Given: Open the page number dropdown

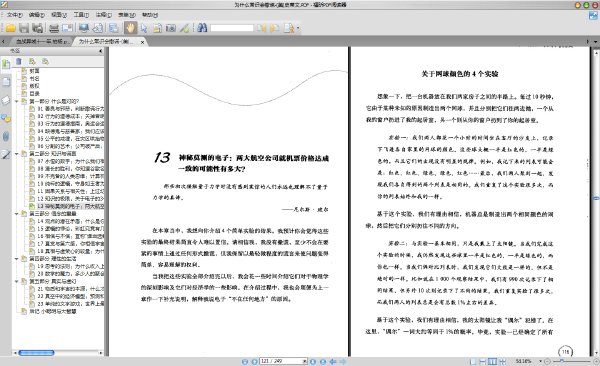Looking at the screenshot, I should coord(305,361).
